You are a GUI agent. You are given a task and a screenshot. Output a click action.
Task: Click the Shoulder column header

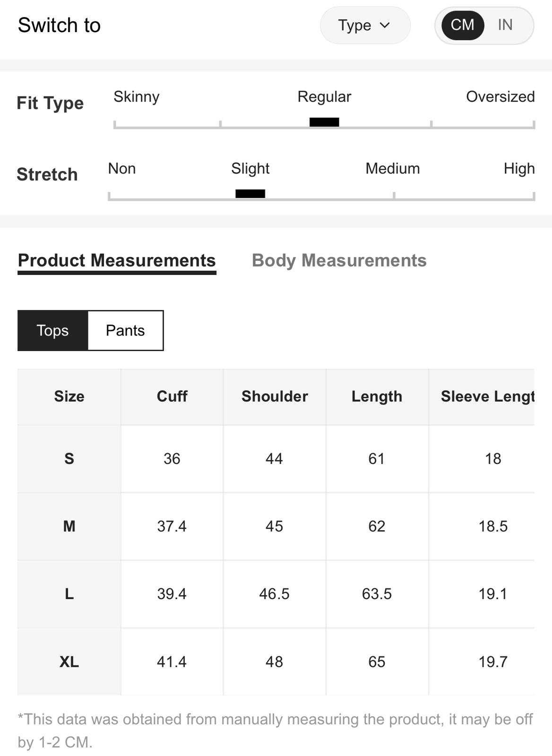275,396
